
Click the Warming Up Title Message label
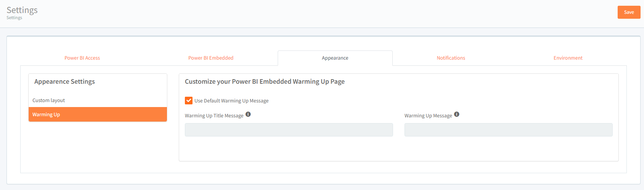click(x=214, y=116)
